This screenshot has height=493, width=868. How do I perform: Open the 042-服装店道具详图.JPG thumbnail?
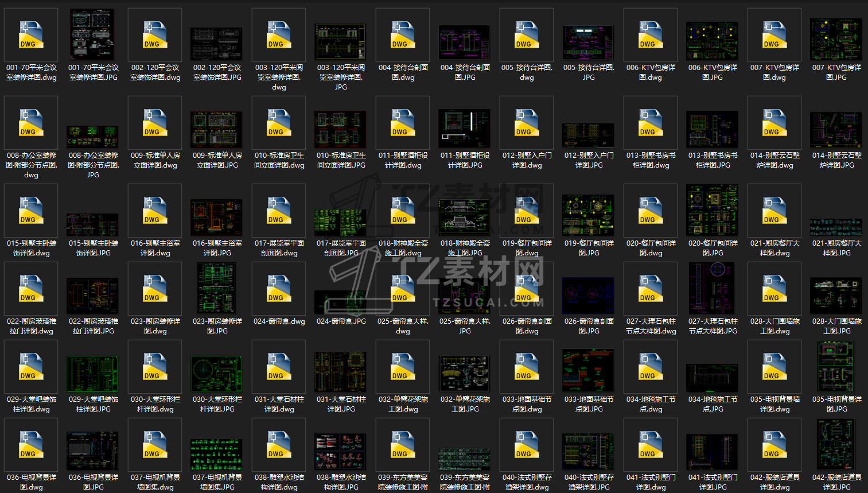coord(836,445)
